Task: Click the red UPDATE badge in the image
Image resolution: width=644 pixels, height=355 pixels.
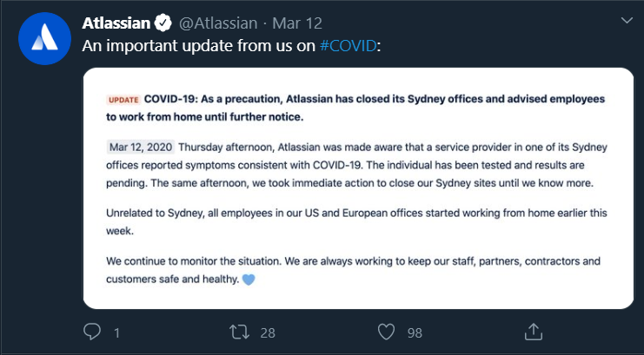Action: click(123, 100)
